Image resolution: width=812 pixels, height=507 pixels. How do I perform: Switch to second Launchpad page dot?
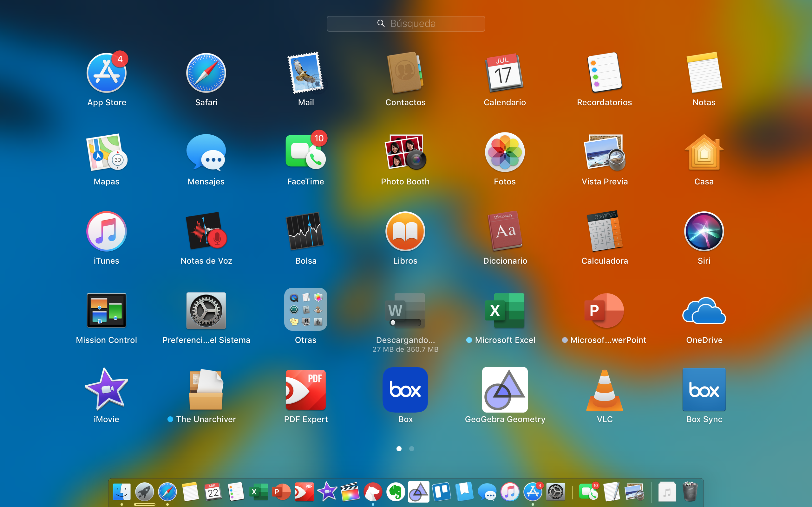tap(412, 449)
